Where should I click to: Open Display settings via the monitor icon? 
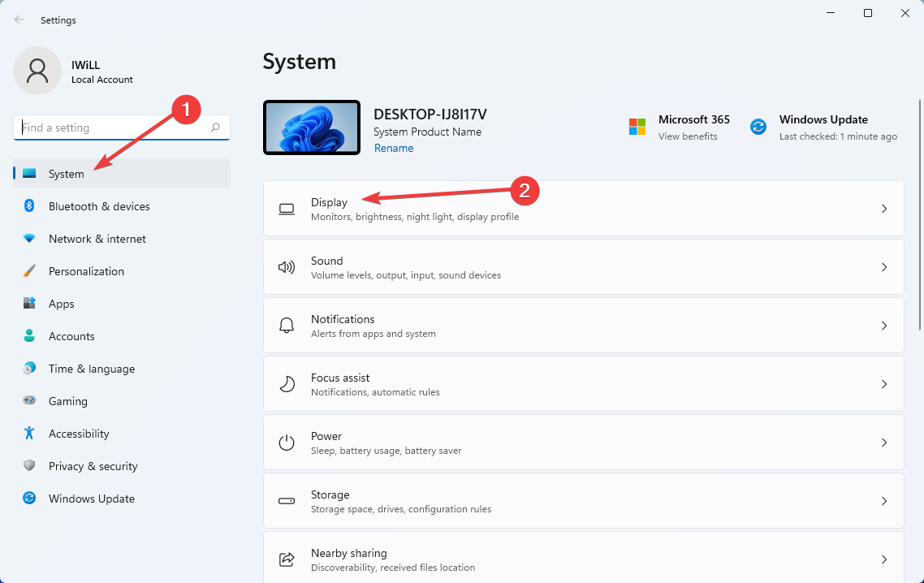tap(287, 209)
